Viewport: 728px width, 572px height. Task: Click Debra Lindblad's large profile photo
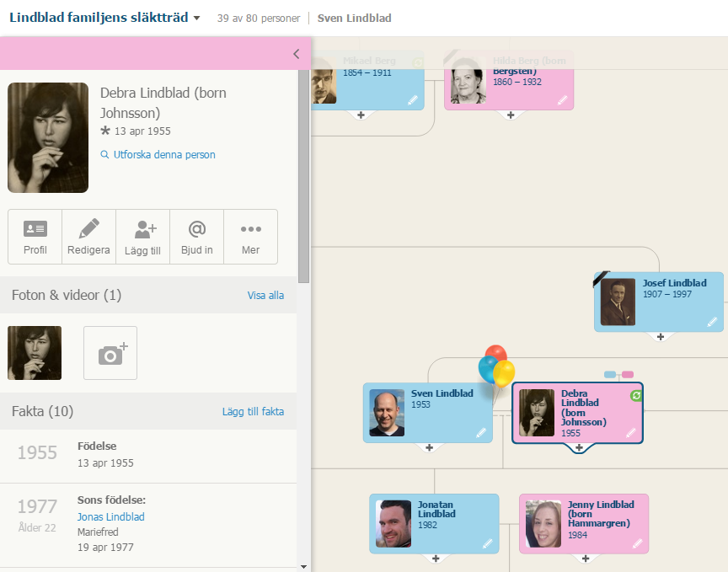point(48,137)
